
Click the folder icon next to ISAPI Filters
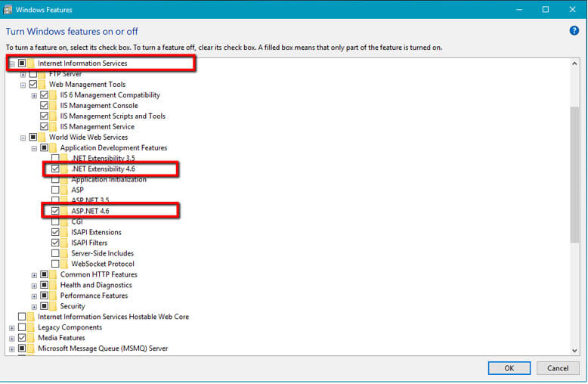[65, 243]
